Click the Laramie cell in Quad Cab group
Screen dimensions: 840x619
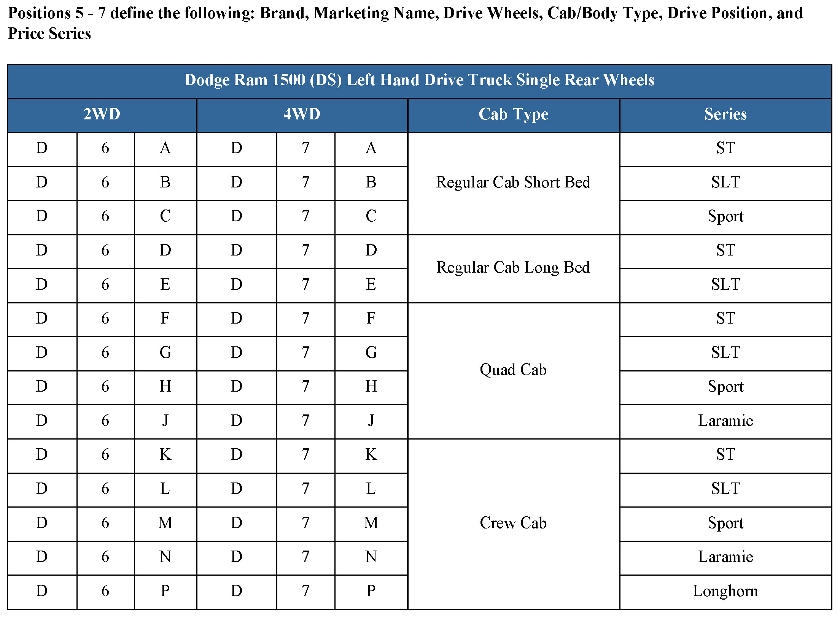[x=725, y=421]
